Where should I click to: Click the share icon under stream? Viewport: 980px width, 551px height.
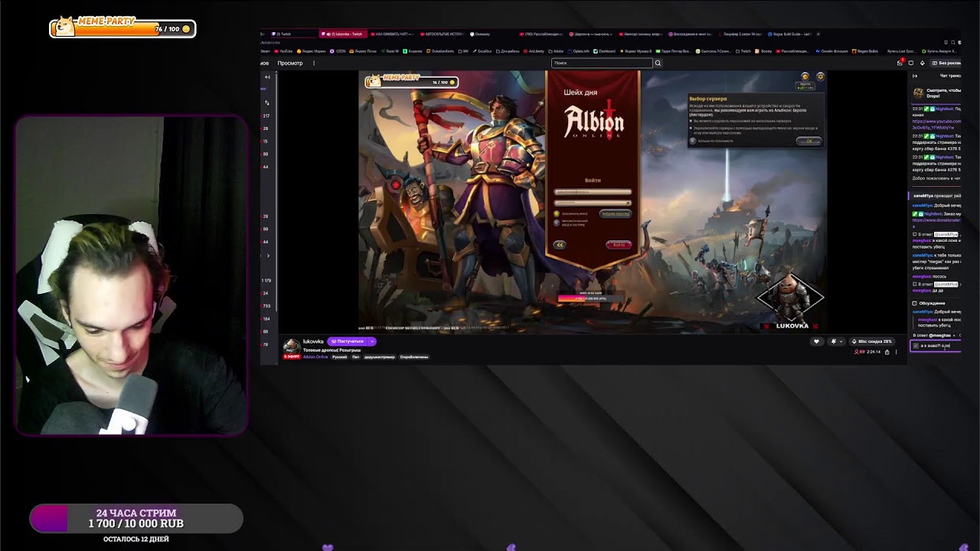887,352
